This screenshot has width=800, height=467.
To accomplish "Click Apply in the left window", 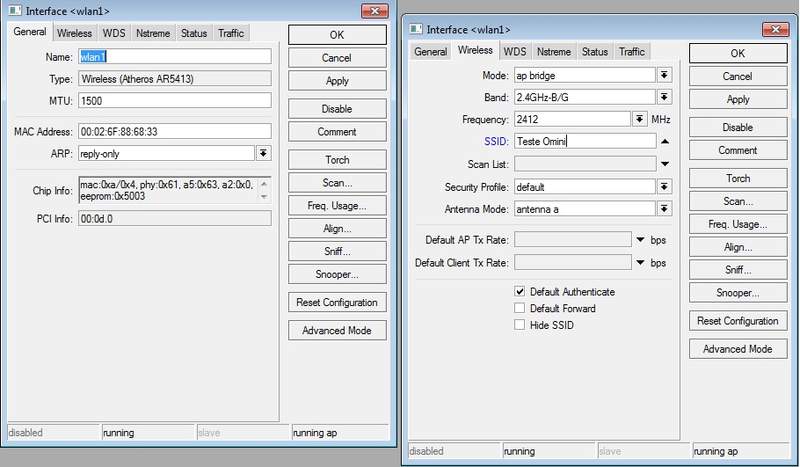I will pos(337,81).
